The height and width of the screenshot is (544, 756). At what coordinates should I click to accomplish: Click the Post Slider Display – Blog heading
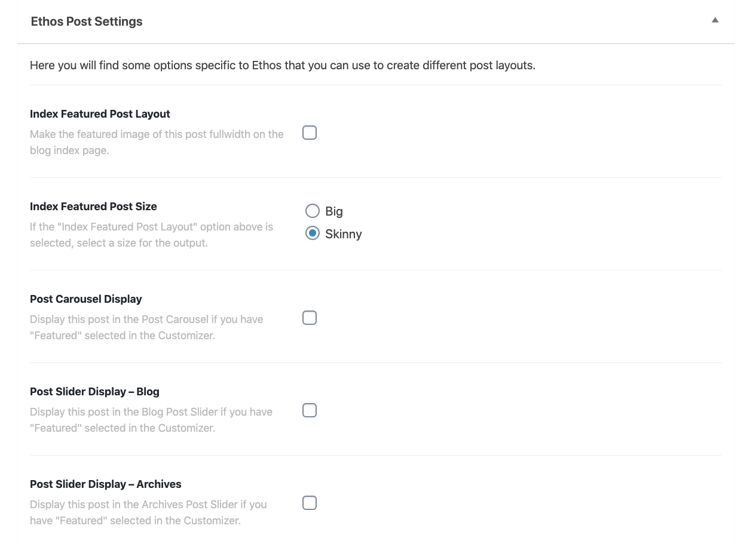94,391
